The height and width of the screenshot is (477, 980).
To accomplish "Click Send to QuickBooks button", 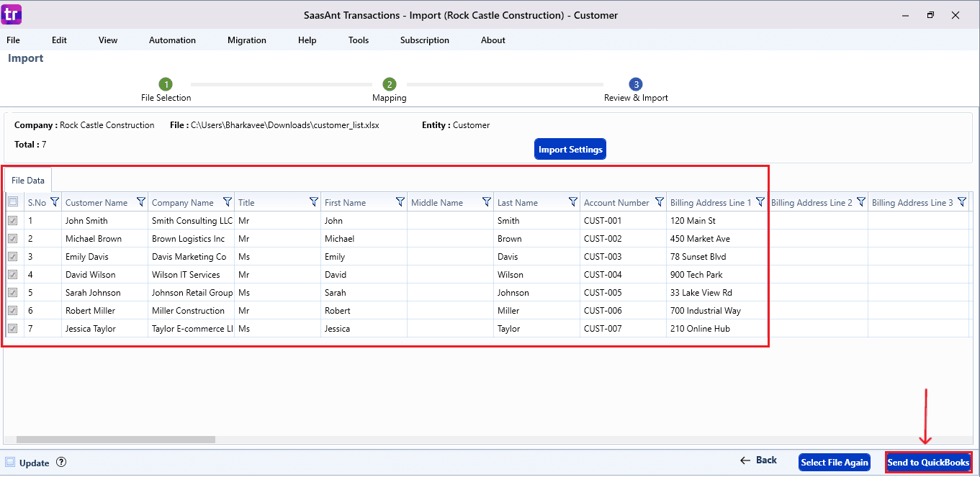I will coord(928,462).
